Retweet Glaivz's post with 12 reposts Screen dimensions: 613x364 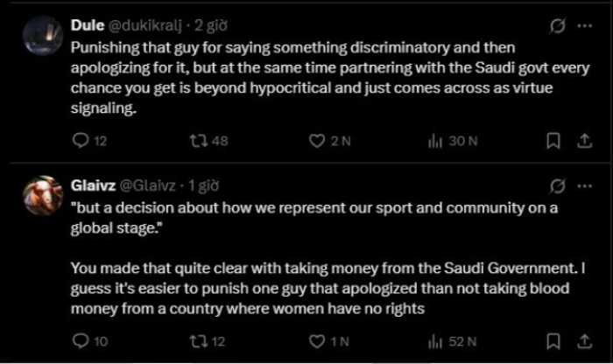click(199, 341)
